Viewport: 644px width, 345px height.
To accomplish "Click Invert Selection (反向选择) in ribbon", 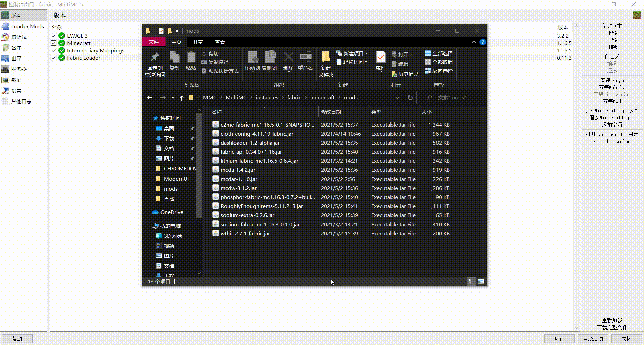I will (x=439, y=71).
